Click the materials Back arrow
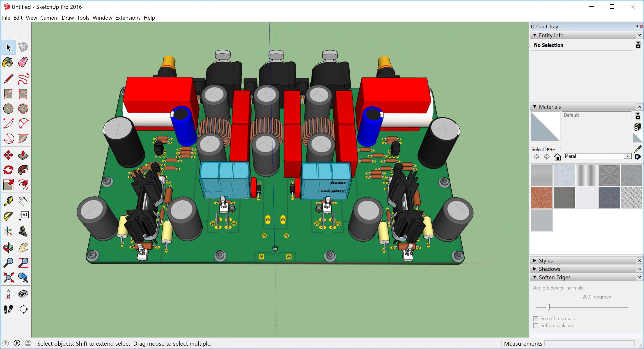This screenshot has height=349, width=644. [x=536, y=157]
